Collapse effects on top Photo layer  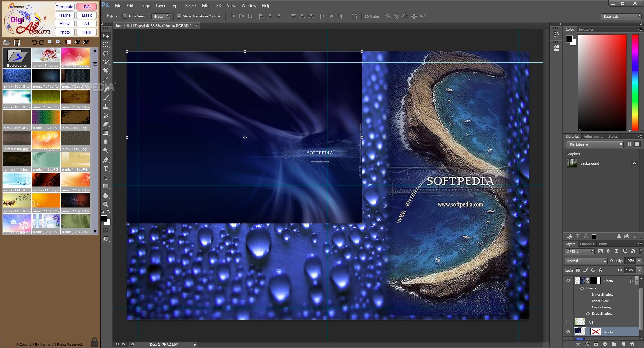pos(637,281)
